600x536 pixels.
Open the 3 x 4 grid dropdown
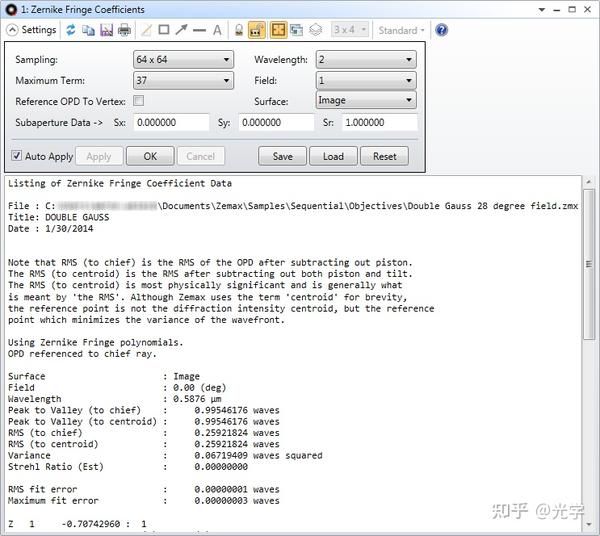click(350, 30)
